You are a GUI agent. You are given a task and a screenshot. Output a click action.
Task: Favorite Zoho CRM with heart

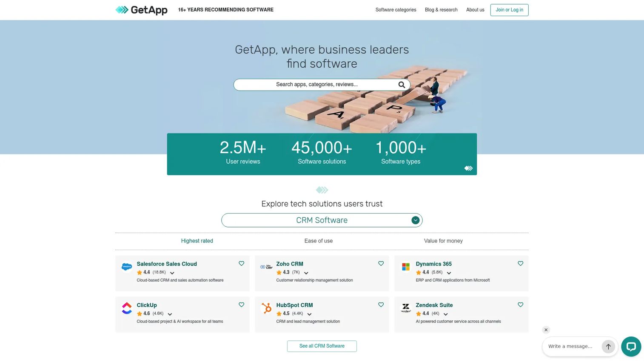point(381,263)
